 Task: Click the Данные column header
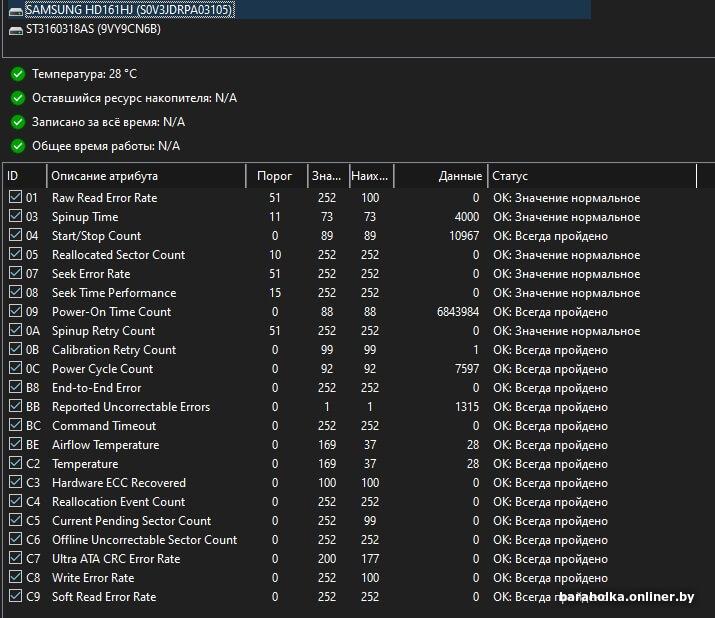[440, 176]
